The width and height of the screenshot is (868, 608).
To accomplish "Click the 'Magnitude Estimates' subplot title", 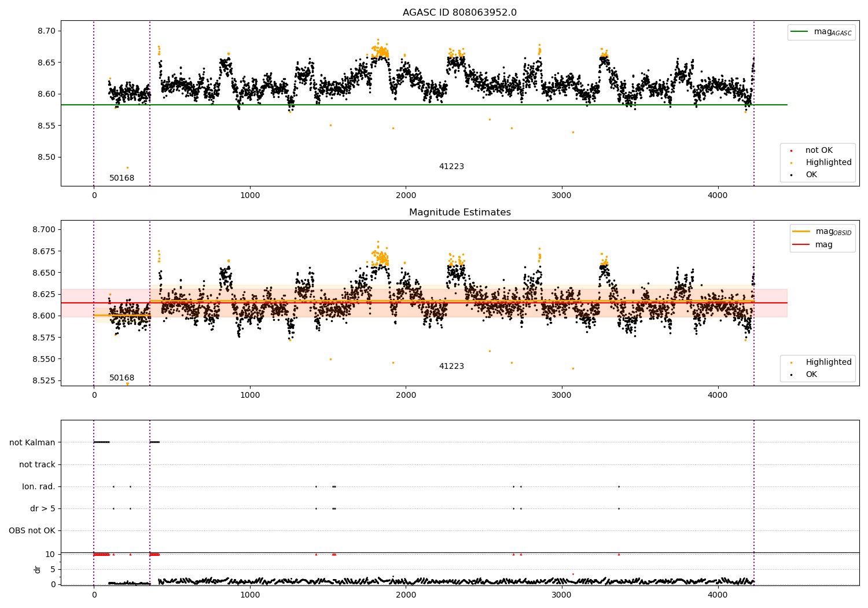I will click(x=459, y=213).
